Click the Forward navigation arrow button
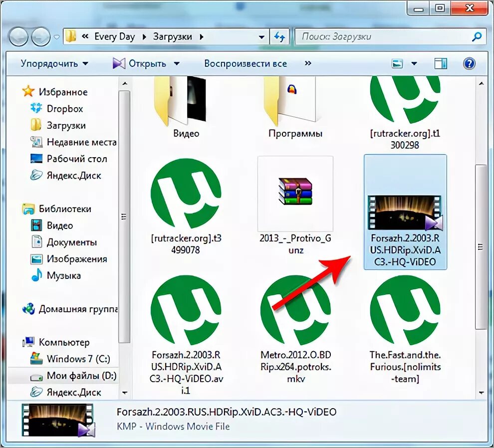The image size is (494, 448). 41,37
